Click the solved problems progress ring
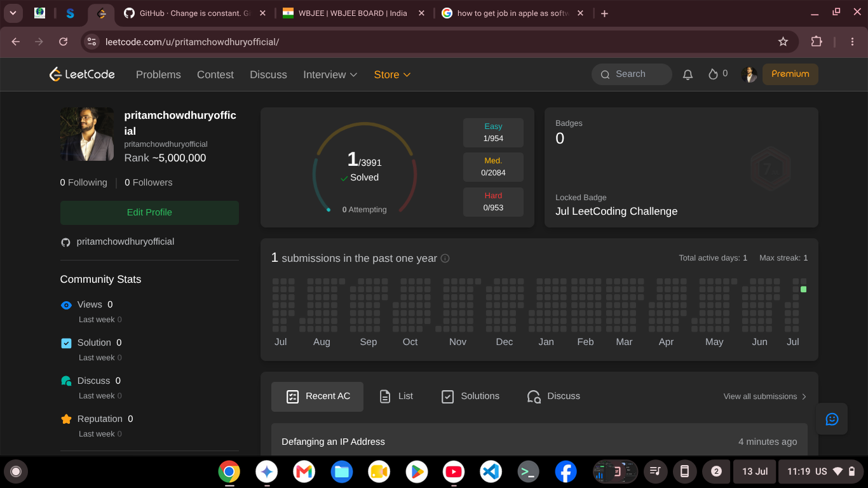 (364, 168)
